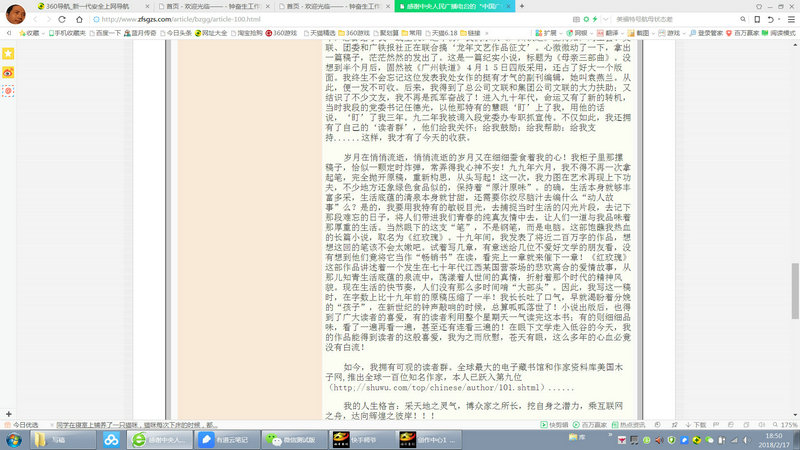Click the 百万赢家 toolbar extension
The height and width of the screenshot is (450, 800).
pos(742,33)
